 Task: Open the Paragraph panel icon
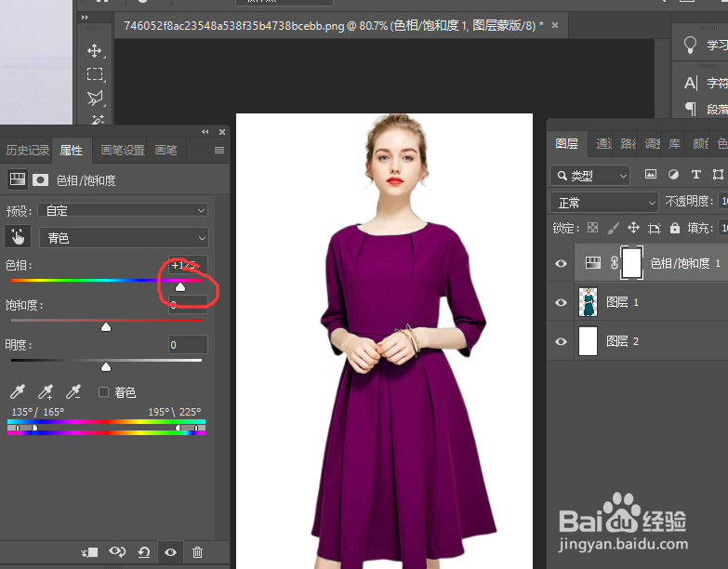(691, 109)
